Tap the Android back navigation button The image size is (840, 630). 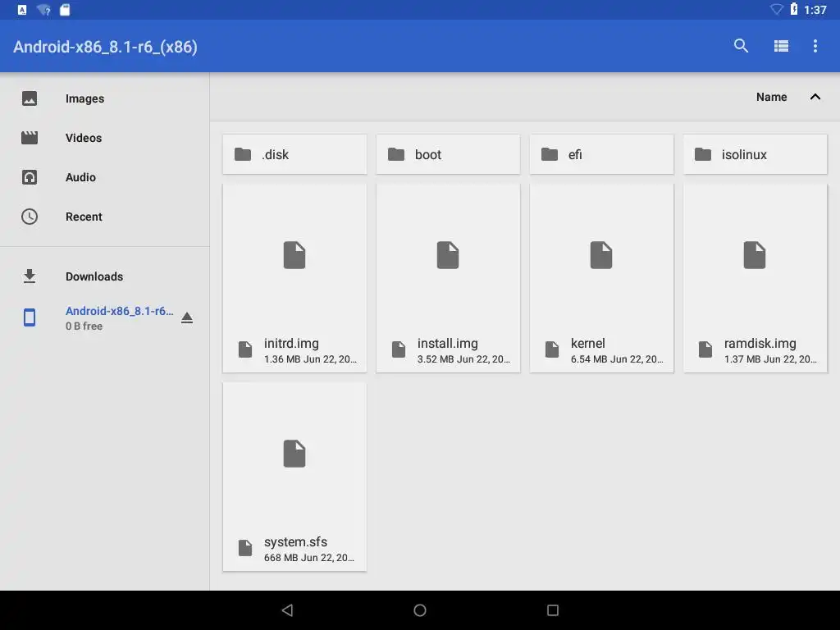click(288, 610)
